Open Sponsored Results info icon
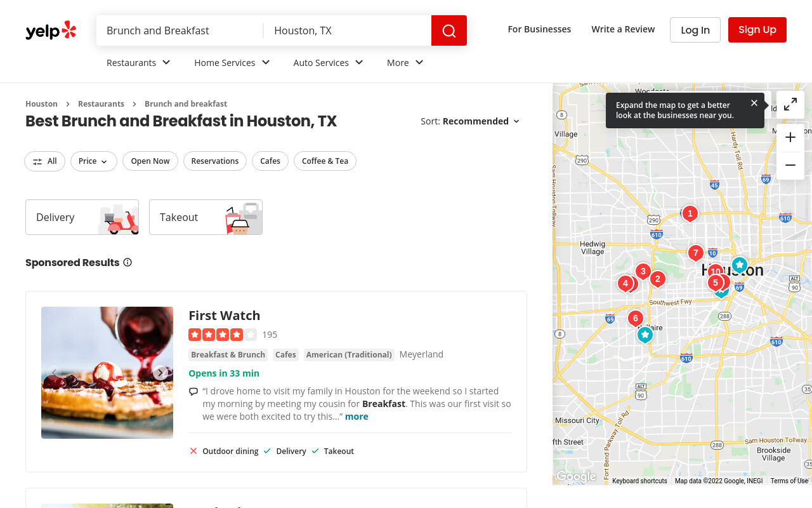812x508 pixels. click(x=128, y=262)
